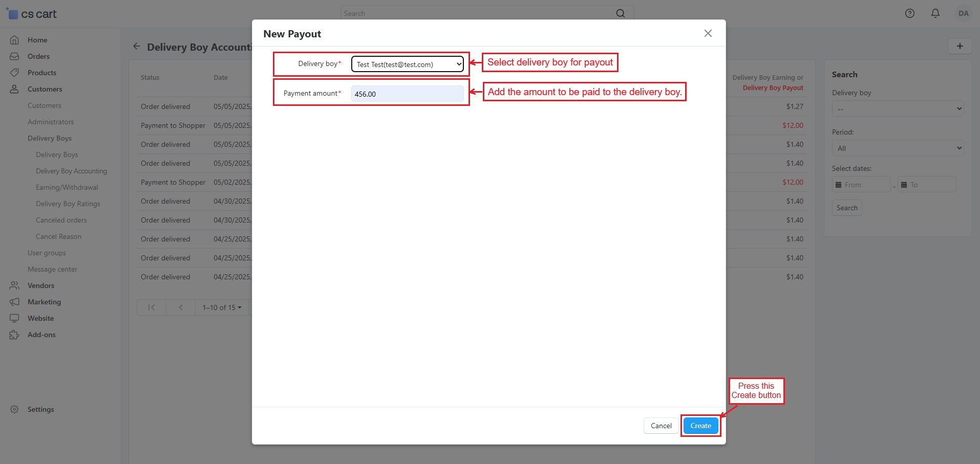Click the Payment amount input field
Viewport: 980px width, 464px height.
tap(407, 94)
